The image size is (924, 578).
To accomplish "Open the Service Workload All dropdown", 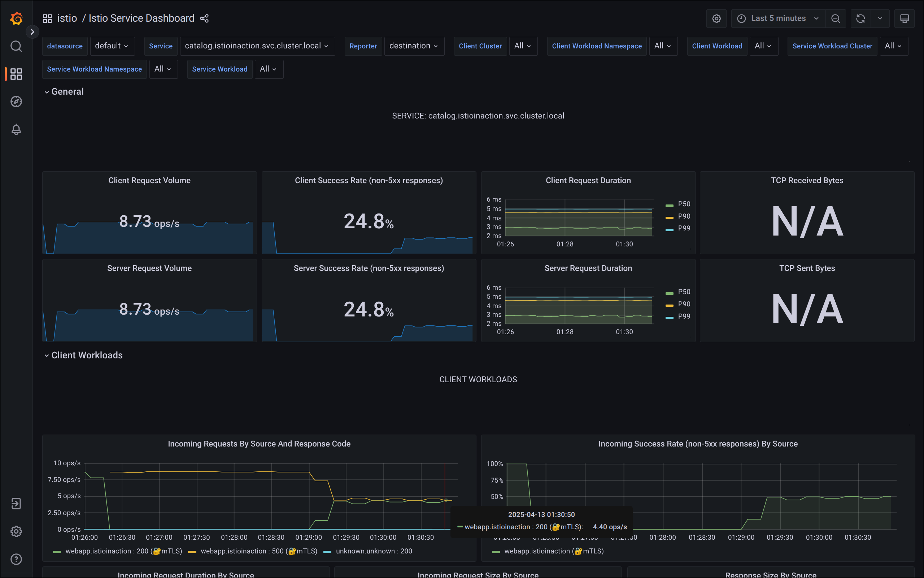I will pyautogui.click(x=269, y=69).
